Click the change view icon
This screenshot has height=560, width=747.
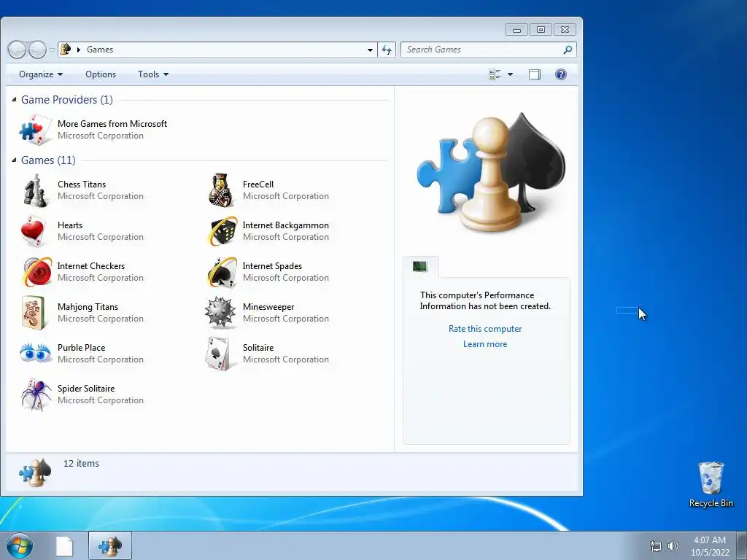point(495,74)
